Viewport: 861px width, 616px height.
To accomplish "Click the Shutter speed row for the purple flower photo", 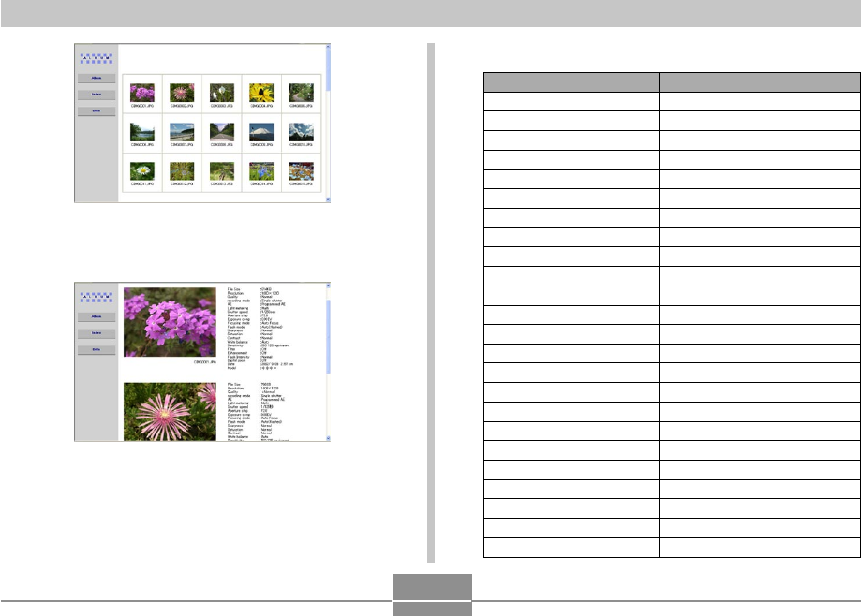I will 252,312.
